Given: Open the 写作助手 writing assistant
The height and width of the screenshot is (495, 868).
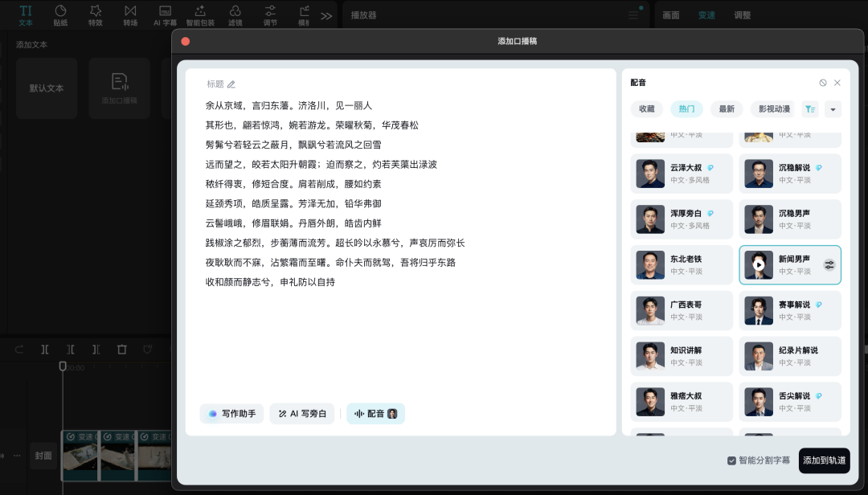Looking at the screenshot, I should coord(231,413).
